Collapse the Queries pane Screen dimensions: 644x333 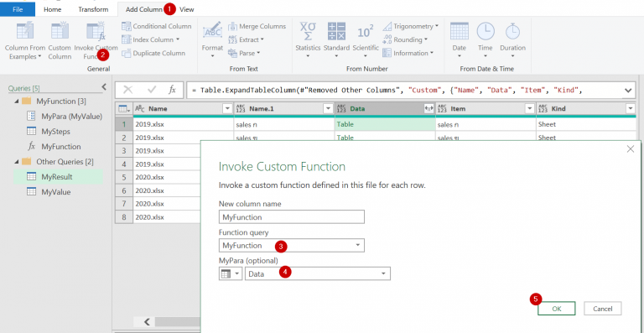click(x=103, y=86)
